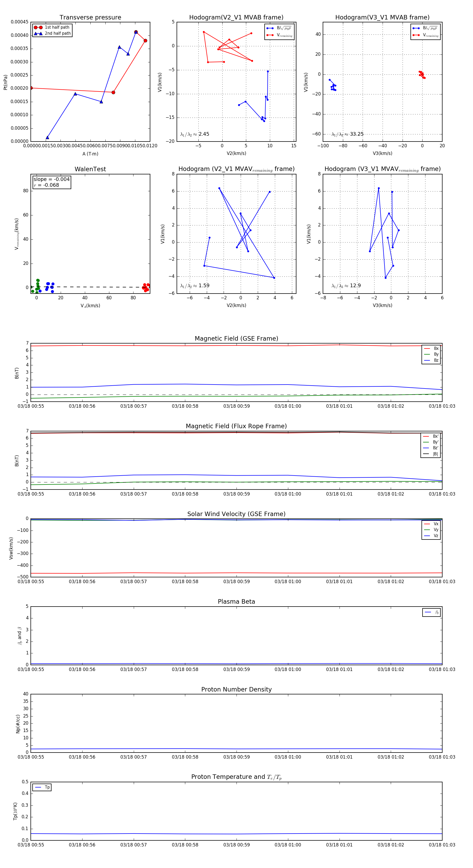This screenshot has height=868, width=473.
Task: Click the "V2(km/s)" label under MVAV remaining hodogram
Action: point(236,305)
